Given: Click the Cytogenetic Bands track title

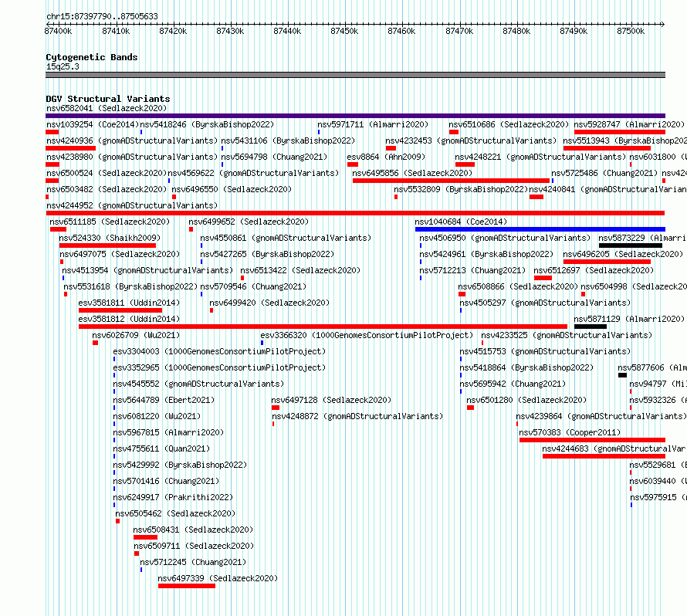Looking at the screenshot, I should click(x=92, y=57).
